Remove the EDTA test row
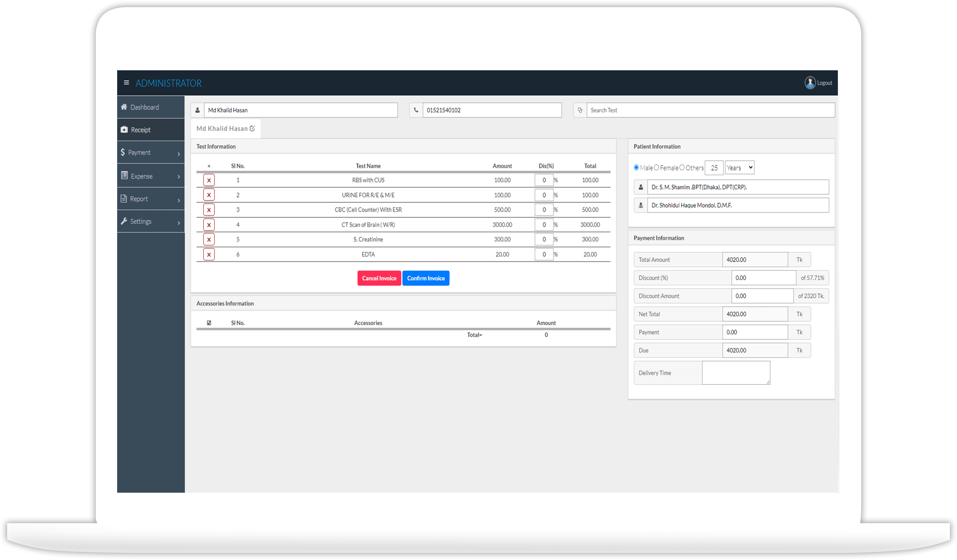The height and width of the screenshot is (560, 957). point(209,254)
